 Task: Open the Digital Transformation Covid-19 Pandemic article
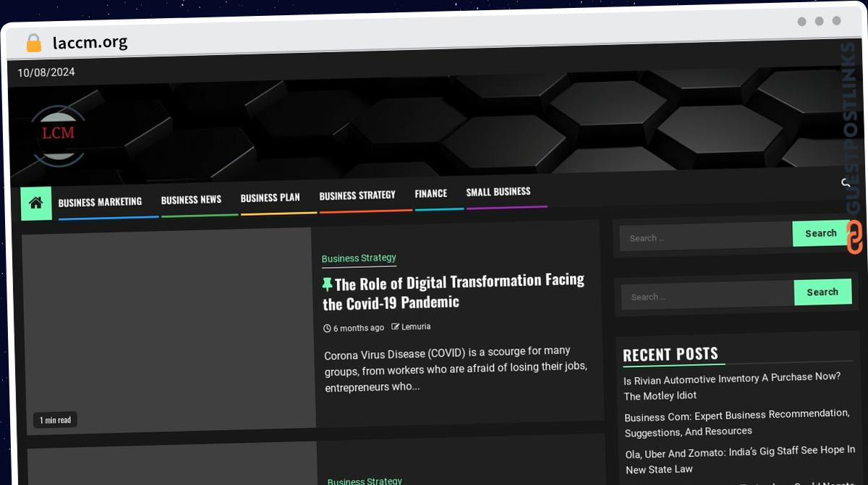point(454,291)
